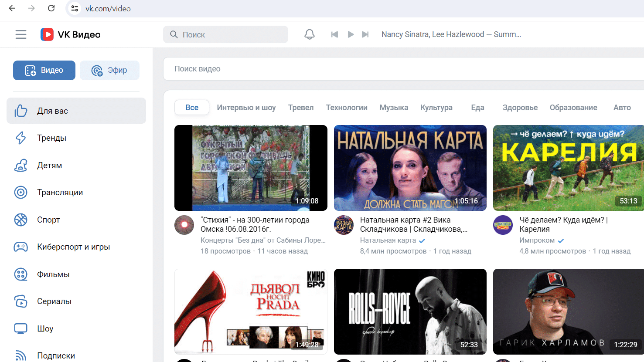Skip to next track
This screenshot has width=644, height=362.
coord(365,34)
